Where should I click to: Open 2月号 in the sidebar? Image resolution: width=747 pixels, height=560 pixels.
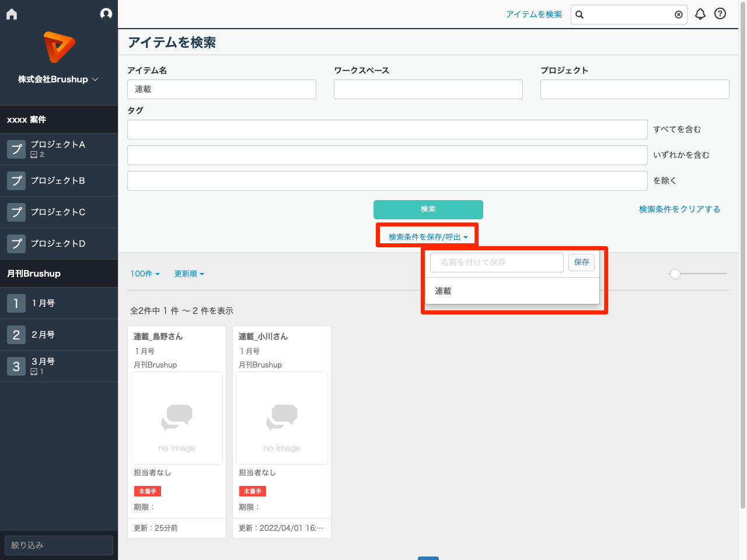pyautogui.click(x=59, y=335)
